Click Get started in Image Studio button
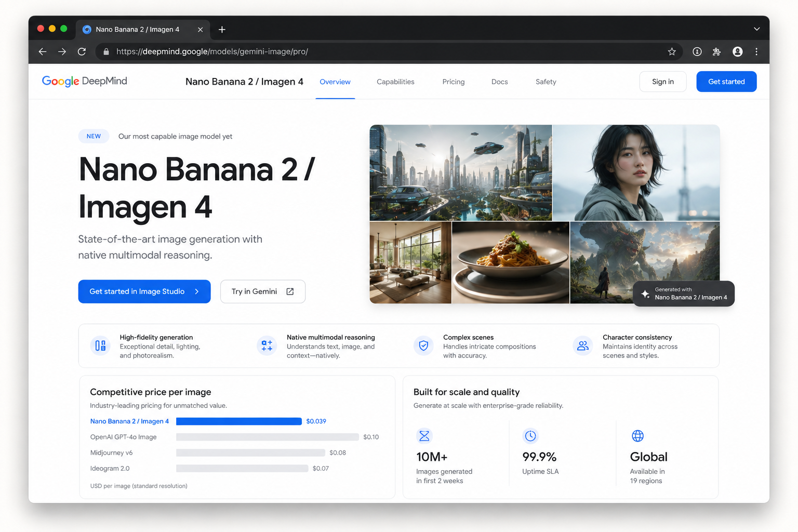Image resolution: width=798 pixels, height=532 pixels. [x=144, y=291]
